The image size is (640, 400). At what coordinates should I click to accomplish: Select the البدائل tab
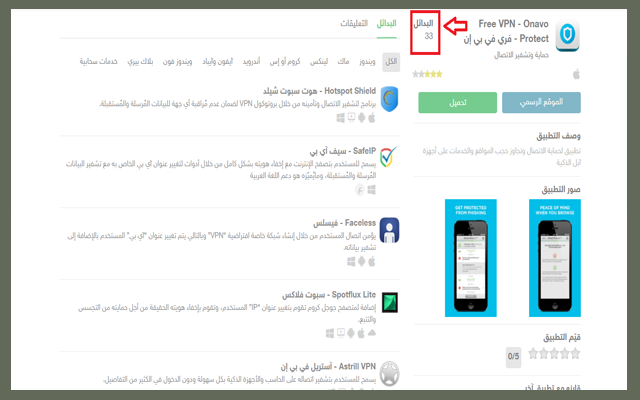coord(387,23)
